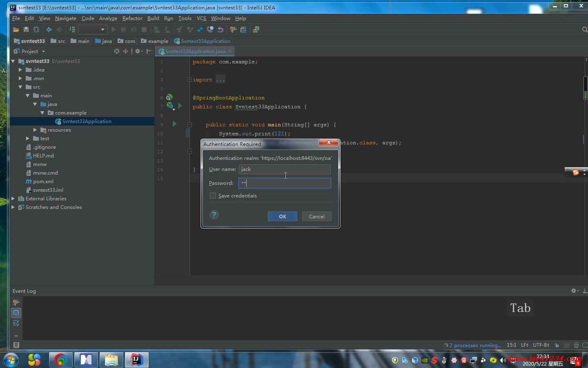Screen dimensions: 588x368
Task: Open Project panel gear settings
Action: pyautogui.click(x=138, y=51)
